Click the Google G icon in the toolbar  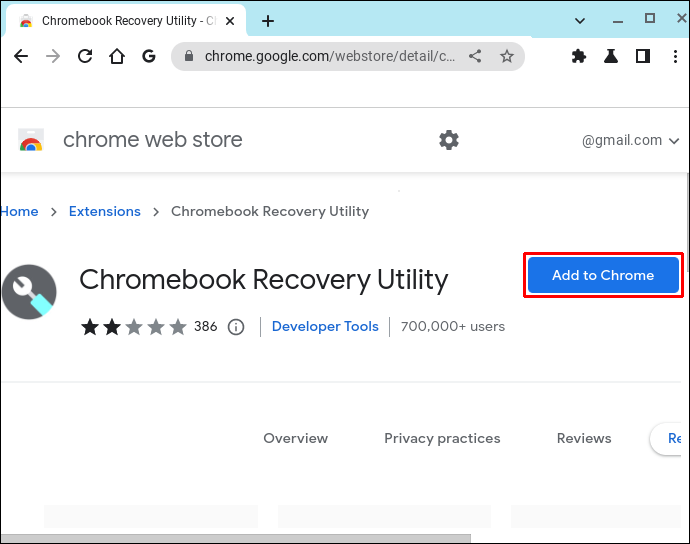pyautogui.click(x=149, y=56)
